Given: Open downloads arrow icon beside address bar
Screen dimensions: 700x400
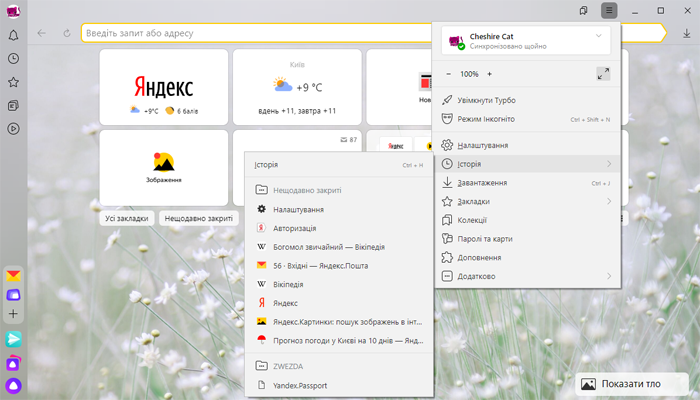Looking at the screenshot, I should click(687, 33).
